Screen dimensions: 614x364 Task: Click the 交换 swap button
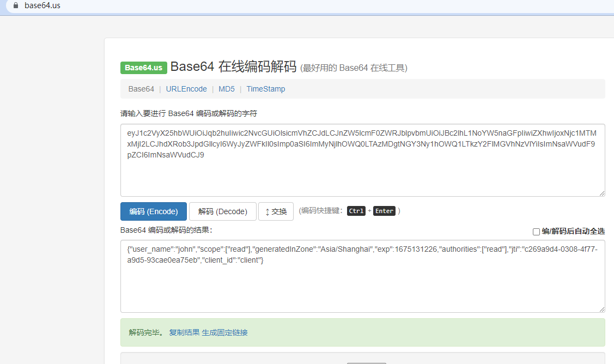pos(276,211)
